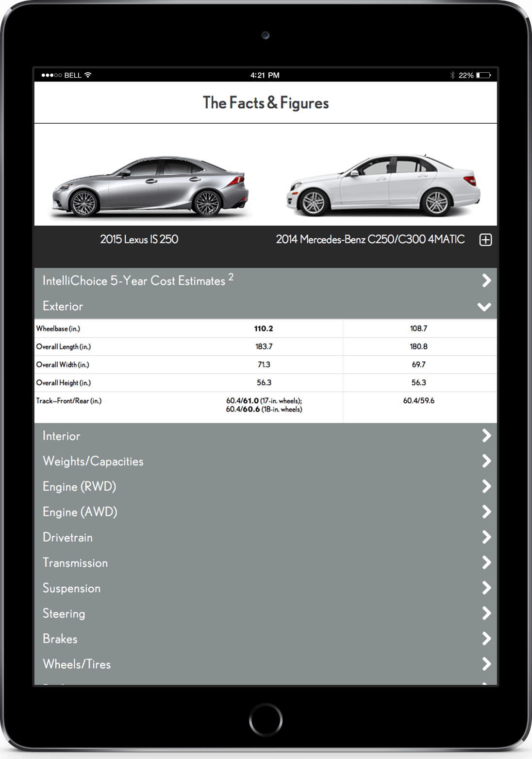
Task: Expand the Interior section arrow
Action: tap(486, 436)
